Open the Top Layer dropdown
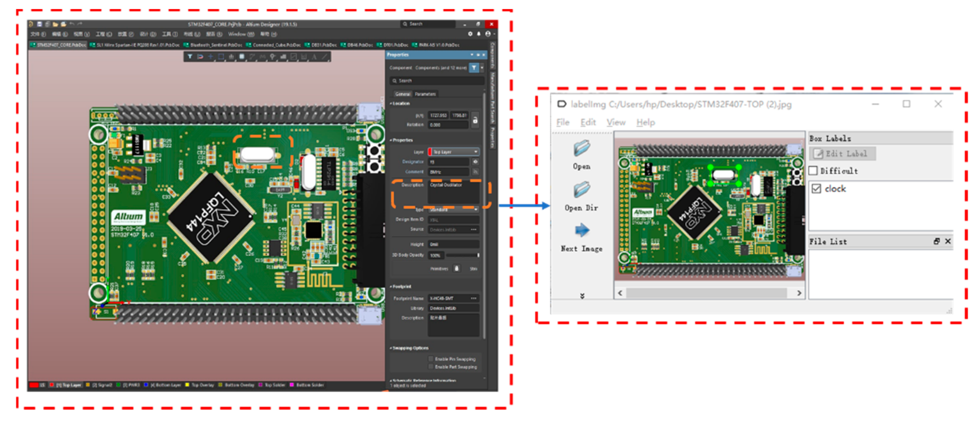The height and width of the screenshot is (427, 980). (454, 152)
